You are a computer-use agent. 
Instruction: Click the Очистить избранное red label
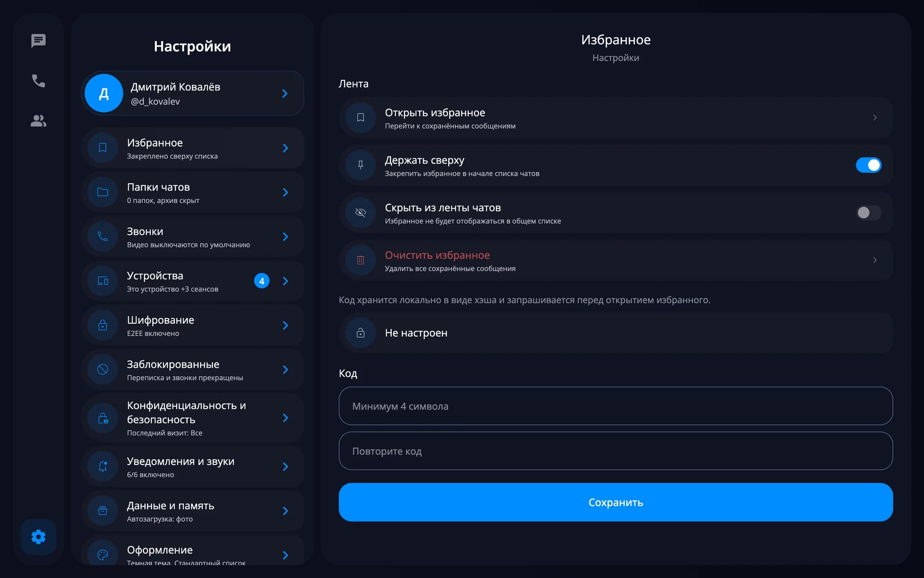tap(437, 255)
